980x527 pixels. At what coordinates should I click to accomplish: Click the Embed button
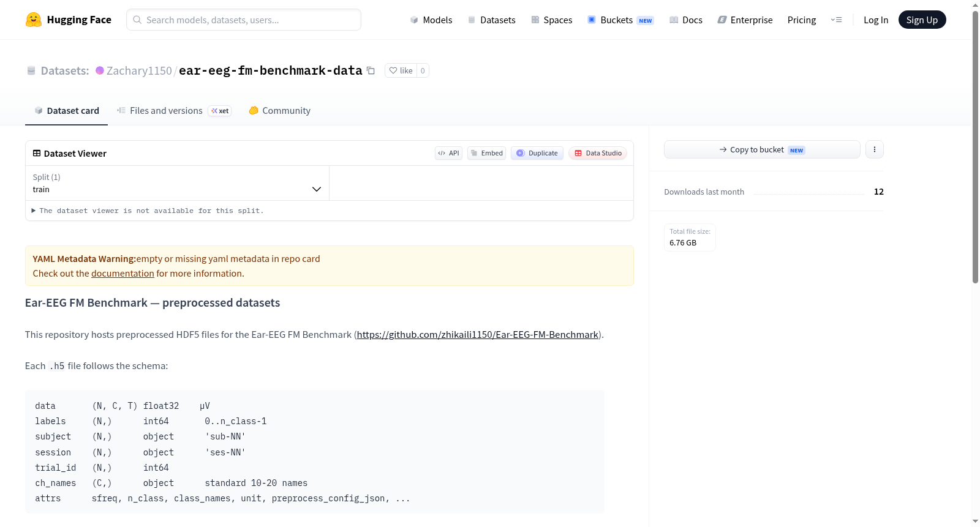tap(486, 153)
